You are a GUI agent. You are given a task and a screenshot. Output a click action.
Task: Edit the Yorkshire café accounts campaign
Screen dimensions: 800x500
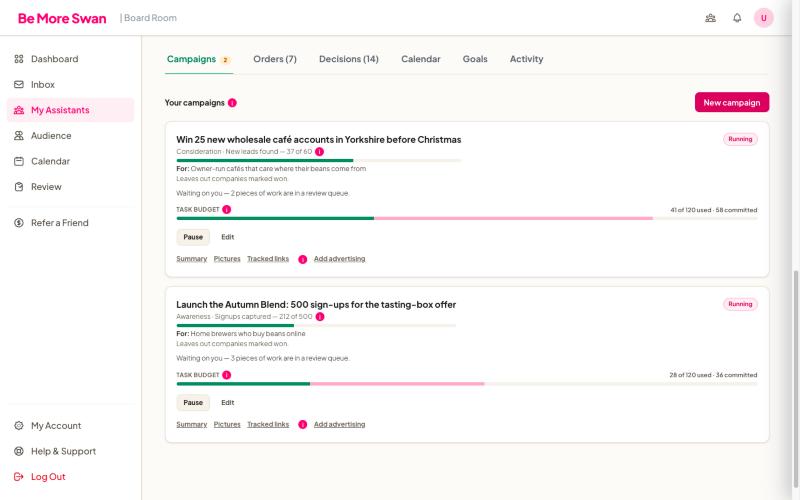pos(228,237)
